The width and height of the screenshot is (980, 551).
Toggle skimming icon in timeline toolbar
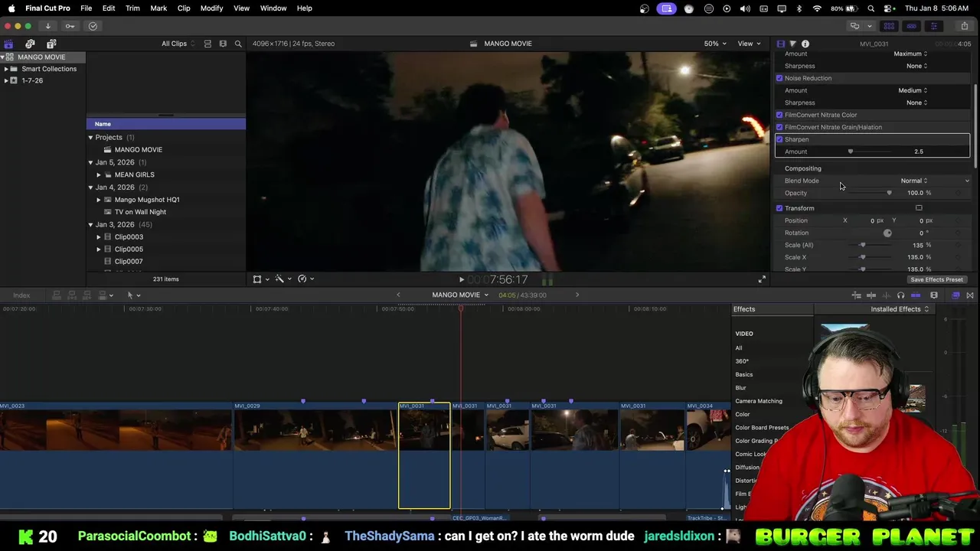871,295
